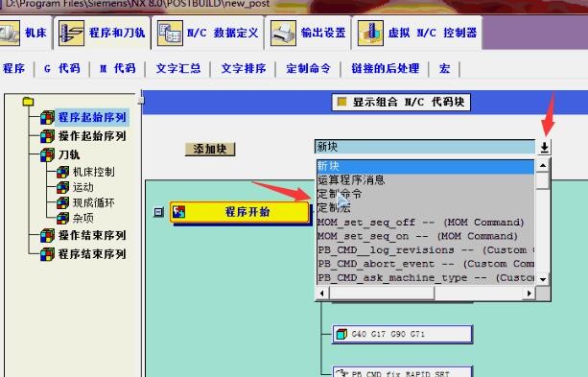The height and width of the screenshot is (377, 588).
Task: Click the 虚拟 N/C 控制器 tab icon
Action: pyautogui.click(x=370, y=33)
